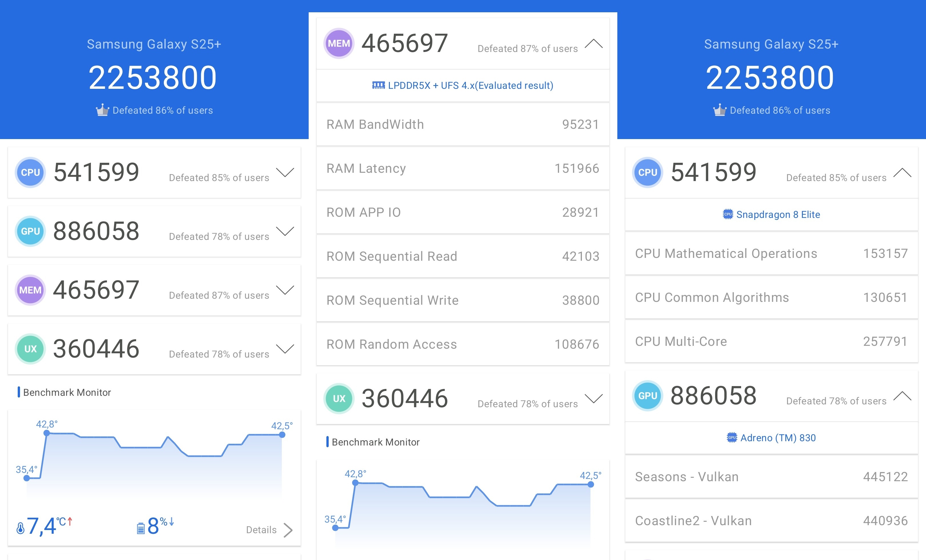Screen dimensions: 926x560
Task: Select the ROM Sequential Read row
Action: coord(463,256)
